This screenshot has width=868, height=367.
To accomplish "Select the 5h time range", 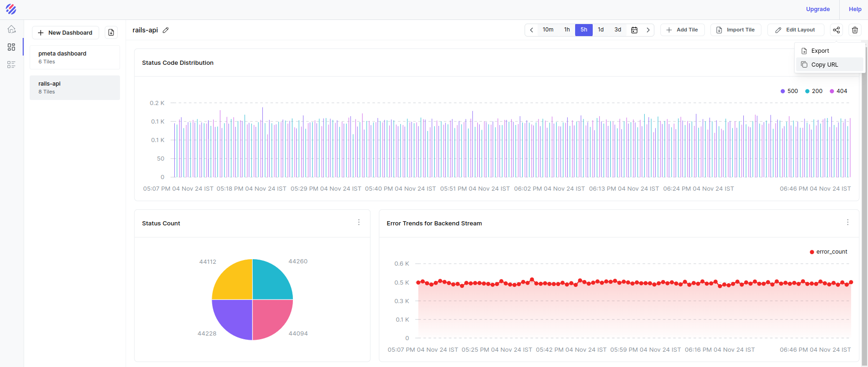I will (584, 30).
